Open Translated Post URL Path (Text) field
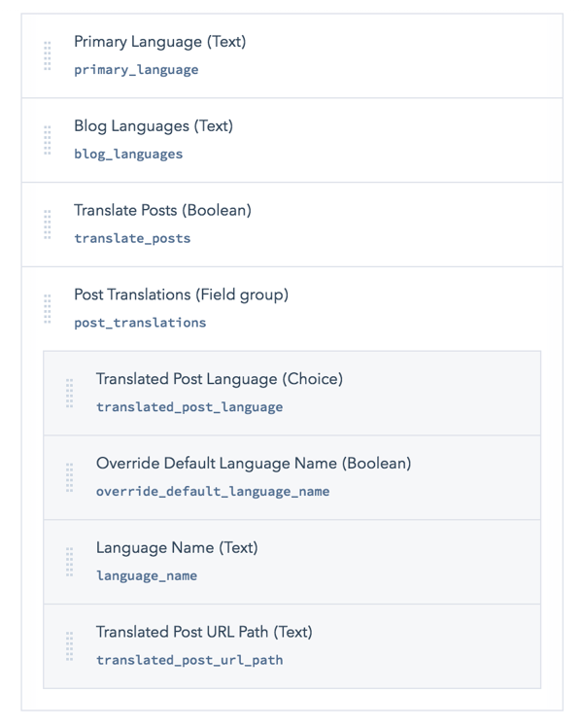Viewport: 583px width, 728px height. click(204, 632)
